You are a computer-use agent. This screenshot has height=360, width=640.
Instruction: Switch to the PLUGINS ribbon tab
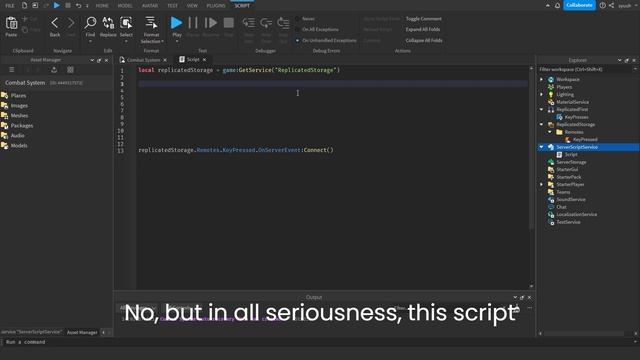point(216,5)
